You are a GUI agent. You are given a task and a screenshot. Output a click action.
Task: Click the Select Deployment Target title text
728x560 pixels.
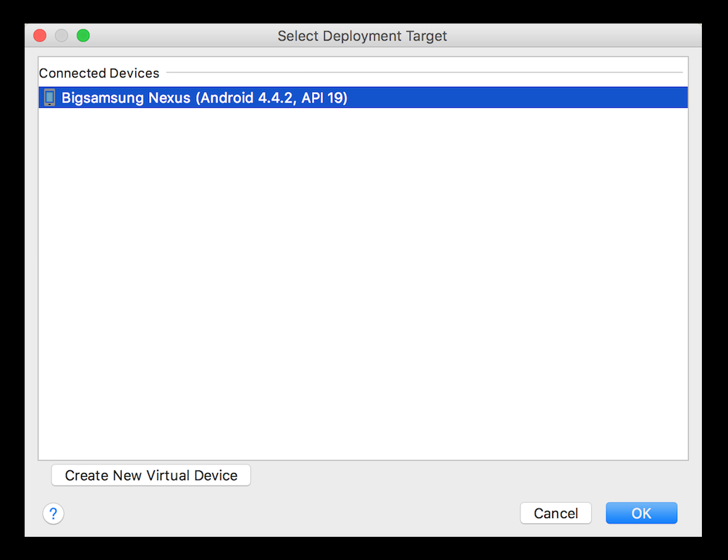point(363,35)
